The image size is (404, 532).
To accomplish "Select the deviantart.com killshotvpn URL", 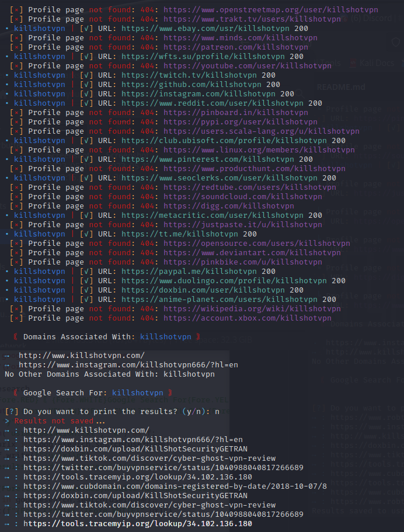I will pos(252,252).
